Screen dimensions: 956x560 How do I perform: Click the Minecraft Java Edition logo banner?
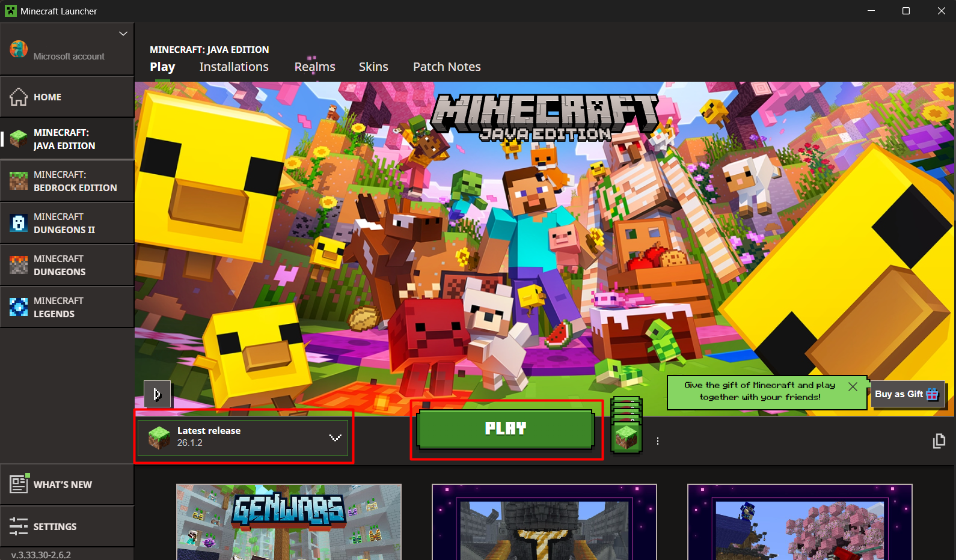[x=545, y=118]
